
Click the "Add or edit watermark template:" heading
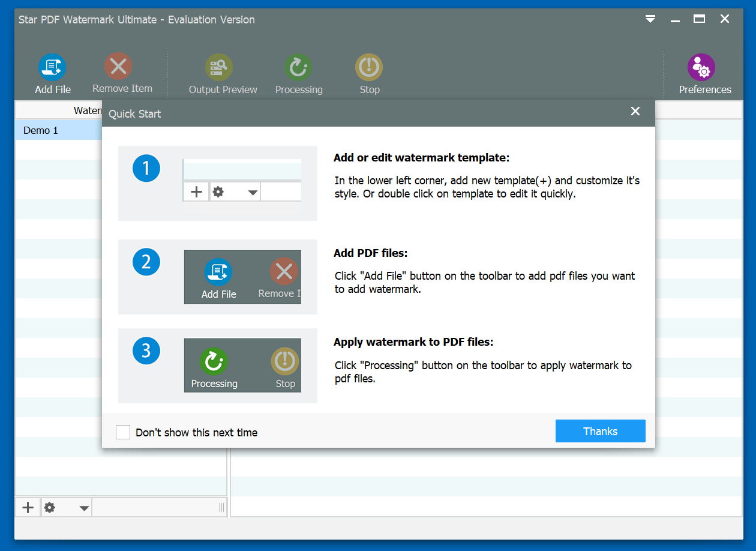tap(421, 158)
